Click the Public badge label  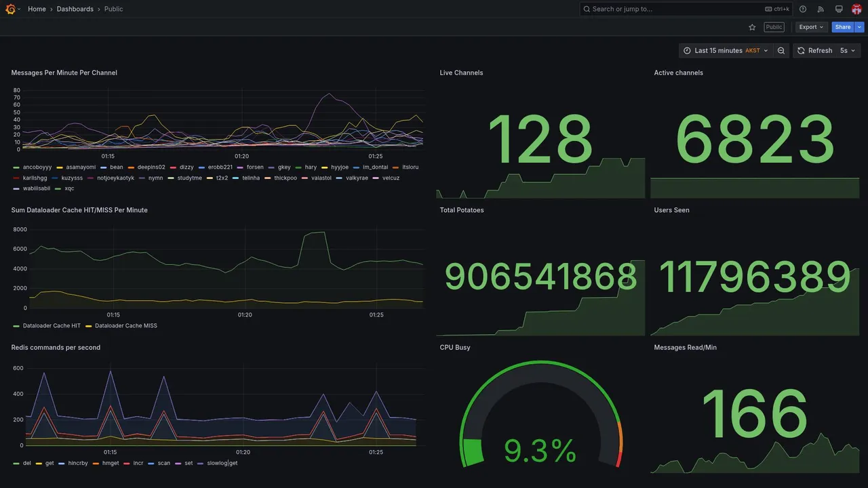pyautogui.click(x=774, y=27)
